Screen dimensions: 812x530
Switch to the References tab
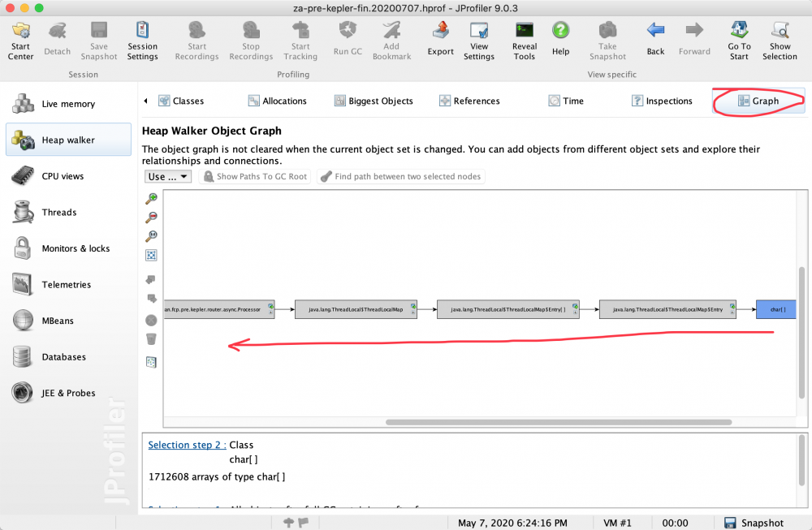tap(469, 101)
